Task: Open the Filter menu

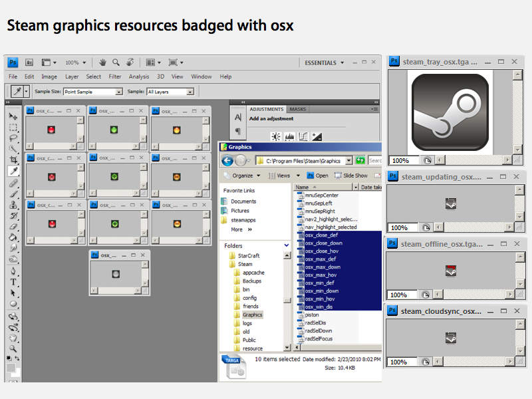Action: 114,76
